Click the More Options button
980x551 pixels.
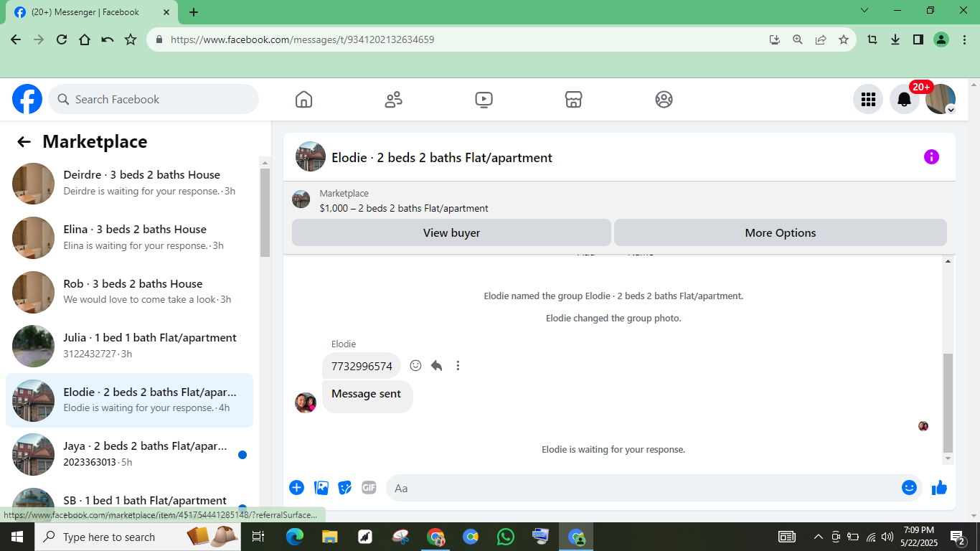pyautogui.click(x=781, y=232)
